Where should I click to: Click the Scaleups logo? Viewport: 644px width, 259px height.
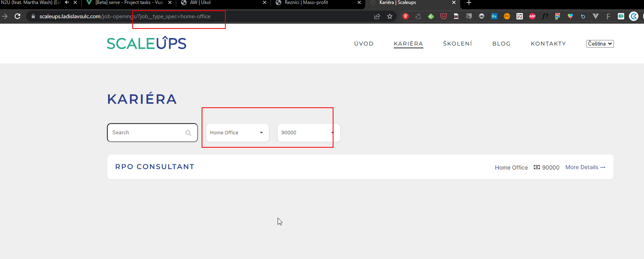point(147,43)
